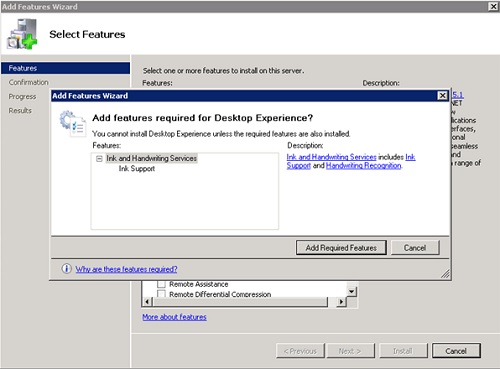This screenshot has width=500, height=369.
Task: Click the 'Remote Assistance' feature label
Action: tap(199, 284)
